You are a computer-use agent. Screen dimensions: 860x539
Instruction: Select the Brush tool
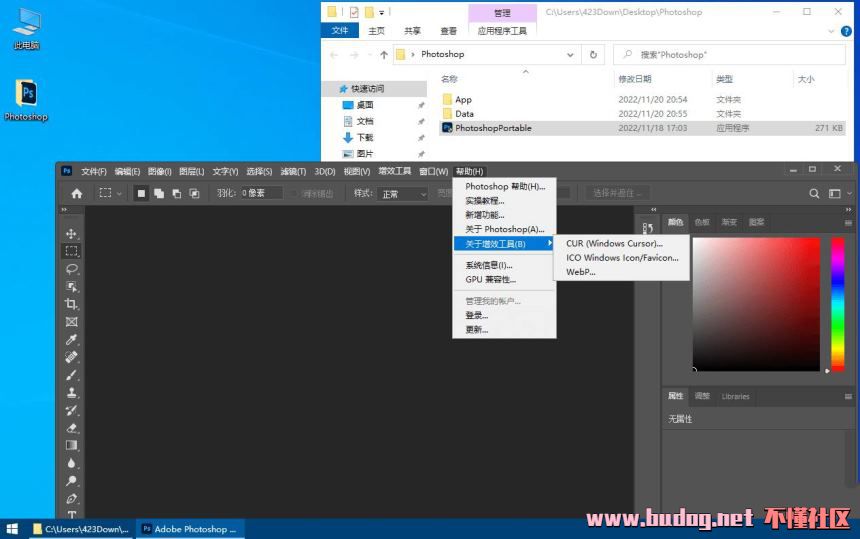pos(71,375)
